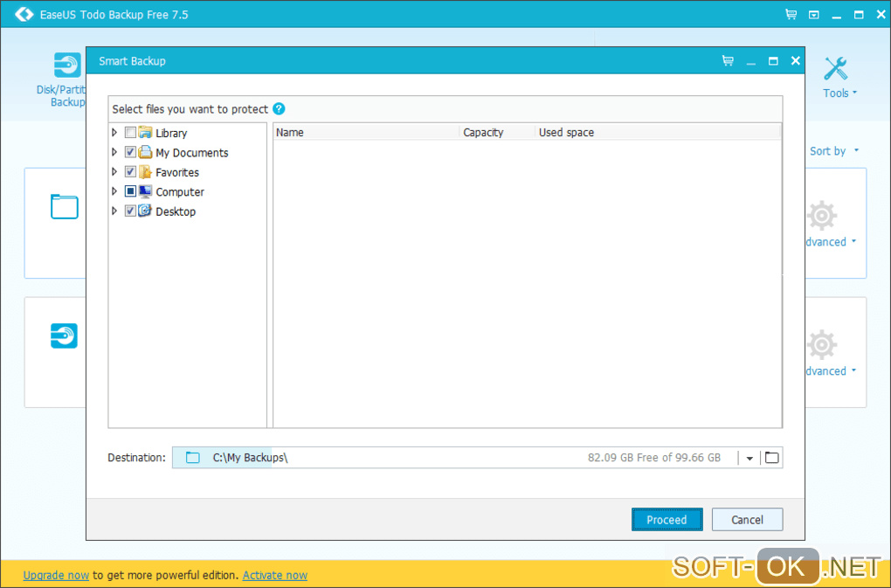Viewport: 891px width, 588px height.
Task: Click the EaseUS logo icon
Action: click(24, 14)
